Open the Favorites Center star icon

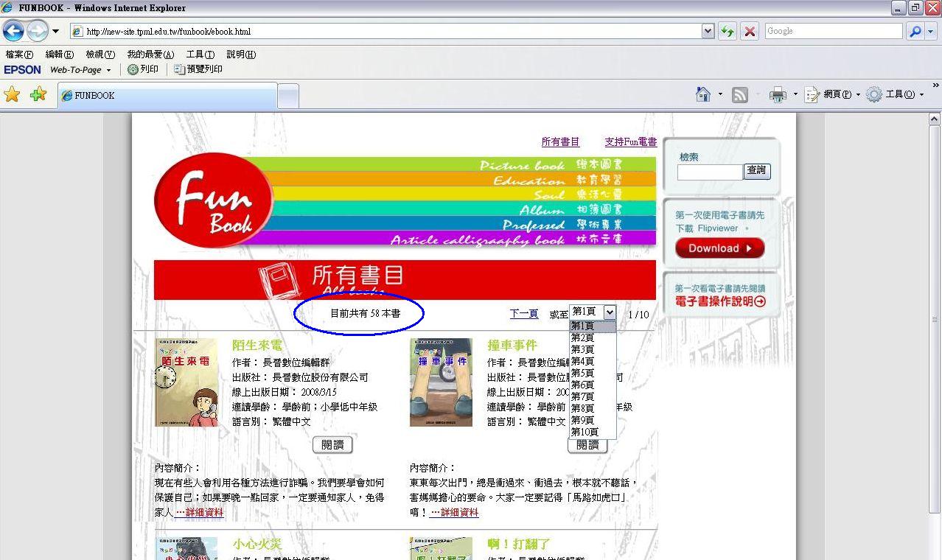point(12,94)
